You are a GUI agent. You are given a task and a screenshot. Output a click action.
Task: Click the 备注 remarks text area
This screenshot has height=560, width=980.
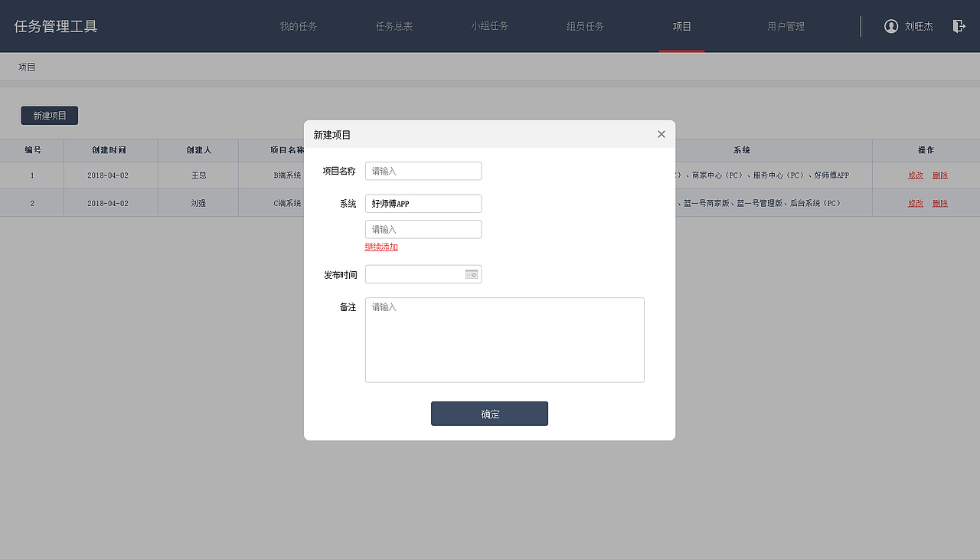point(505,339)
